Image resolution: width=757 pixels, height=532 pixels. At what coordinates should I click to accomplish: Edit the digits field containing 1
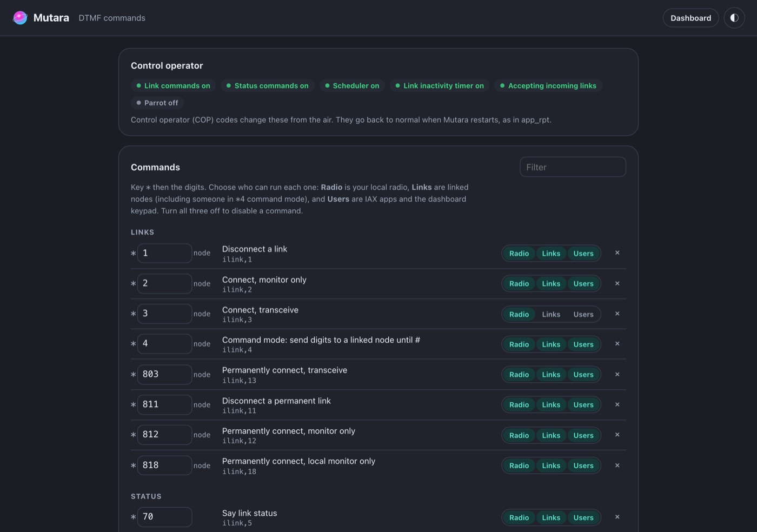coord(164,253)
